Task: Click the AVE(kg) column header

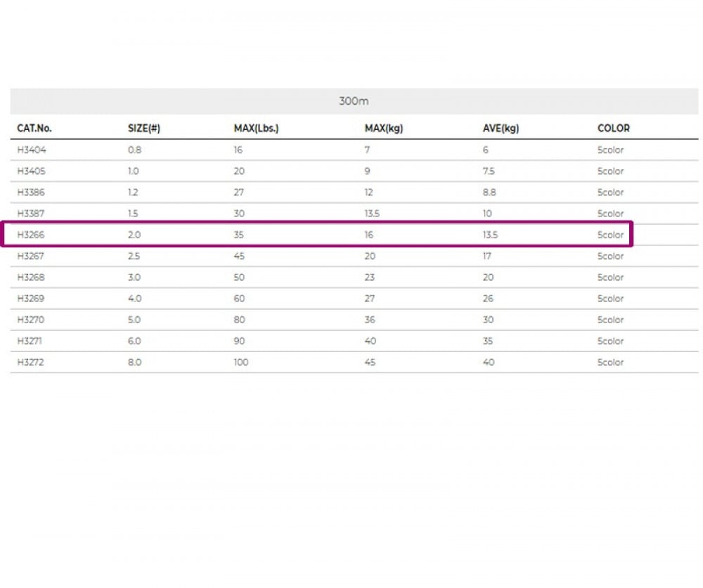Action: 501,129
